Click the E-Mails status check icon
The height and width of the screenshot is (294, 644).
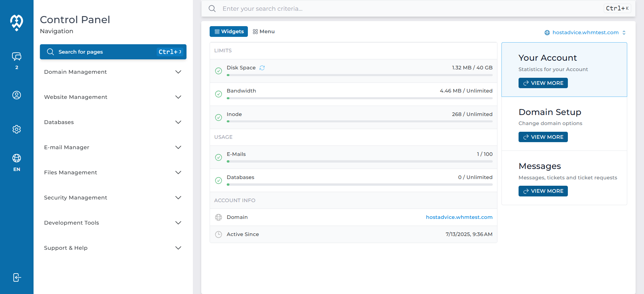(x=218, y=157)
